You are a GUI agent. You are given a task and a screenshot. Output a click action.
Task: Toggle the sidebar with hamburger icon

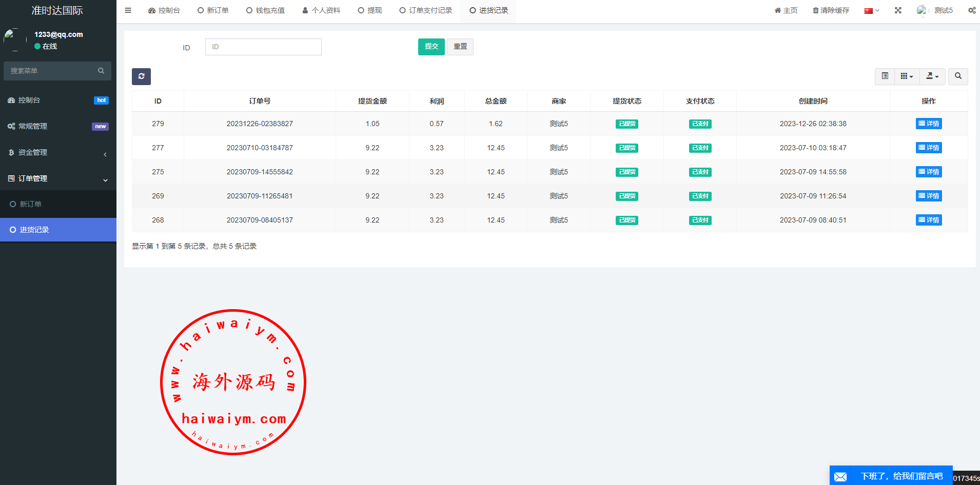(128, 10)
